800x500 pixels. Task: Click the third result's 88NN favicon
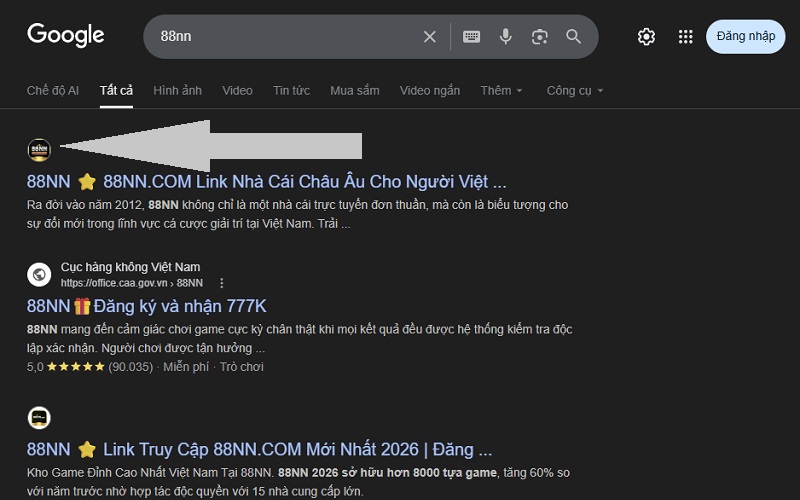tap(39, 418)
